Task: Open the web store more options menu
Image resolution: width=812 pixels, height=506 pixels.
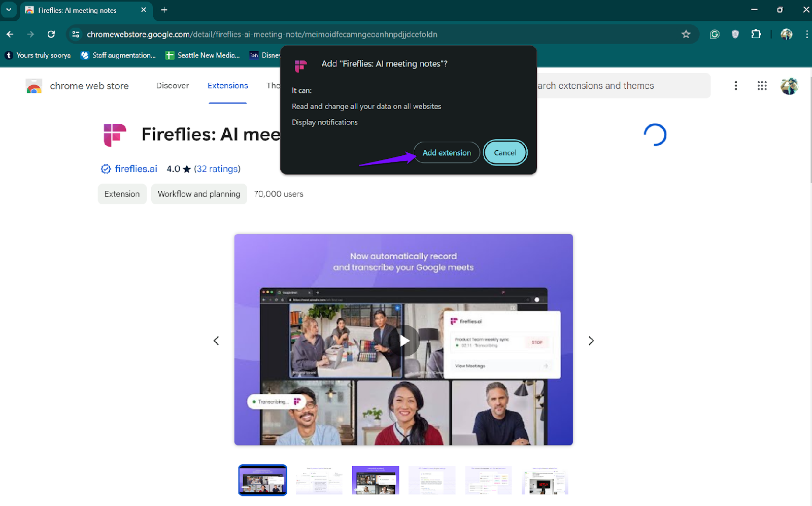Action: coord(735,86)
